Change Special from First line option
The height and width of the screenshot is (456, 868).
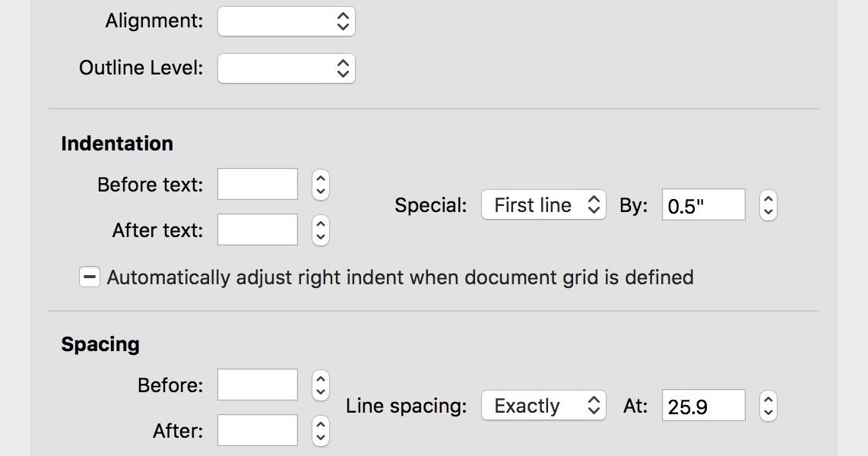click(x=543, y=205)
